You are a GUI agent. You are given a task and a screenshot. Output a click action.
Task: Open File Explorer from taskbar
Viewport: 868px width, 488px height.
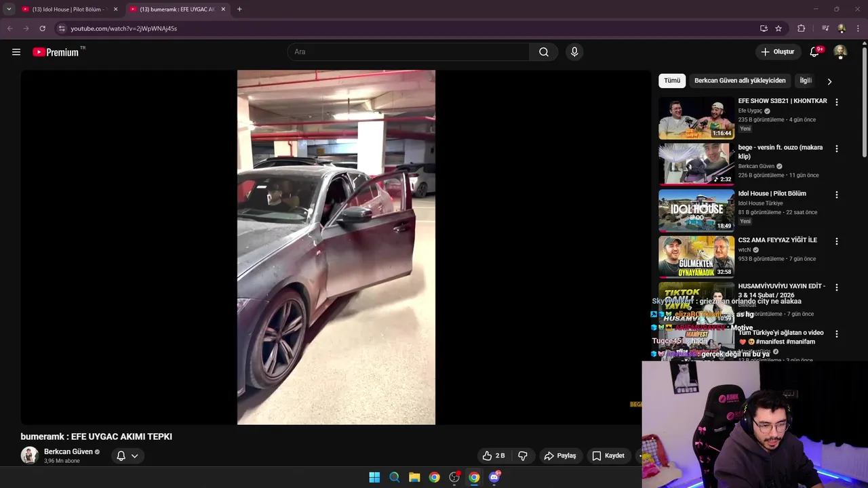[x=414, y=477]
